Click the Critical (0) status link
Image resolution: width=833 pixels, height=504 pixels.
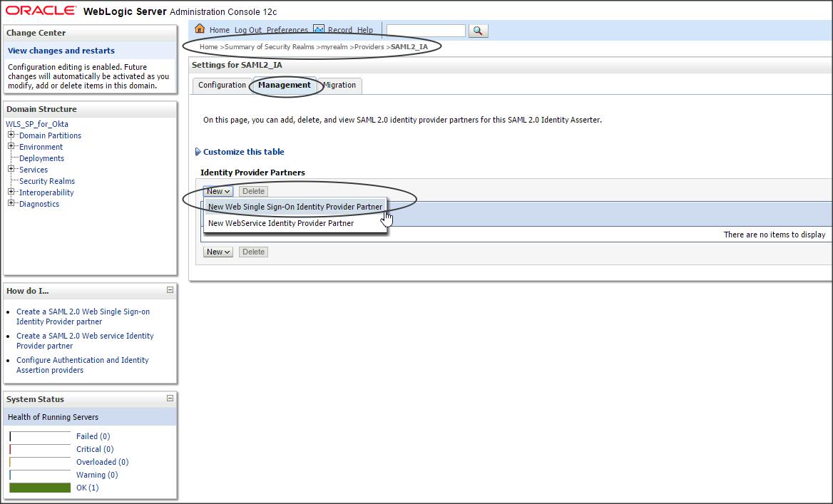click(x=95, y=449)
